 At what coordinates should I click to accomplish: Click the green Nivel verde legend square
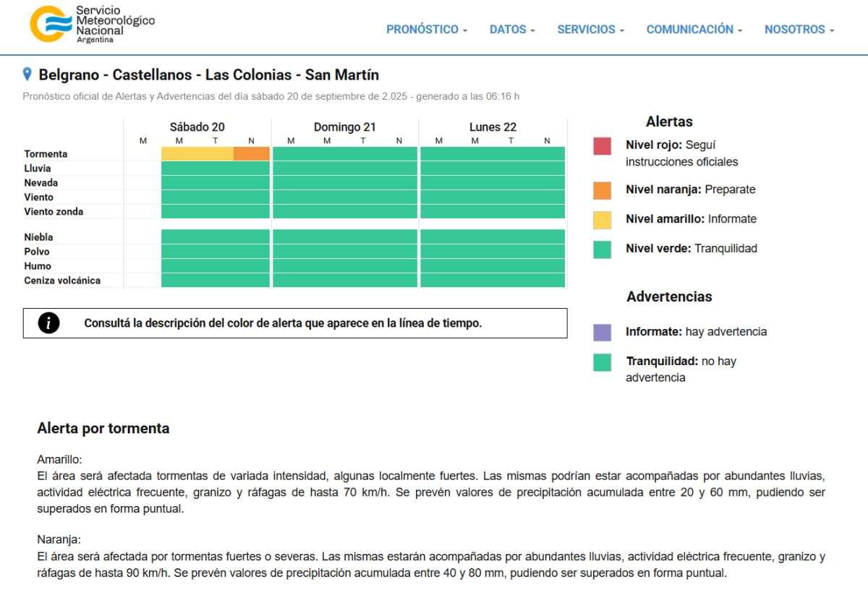(602, 249)
